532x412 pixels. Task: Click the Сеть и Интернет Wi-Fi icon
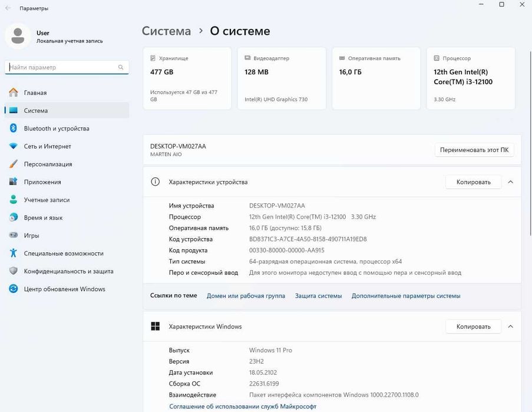tap(13, 146)
